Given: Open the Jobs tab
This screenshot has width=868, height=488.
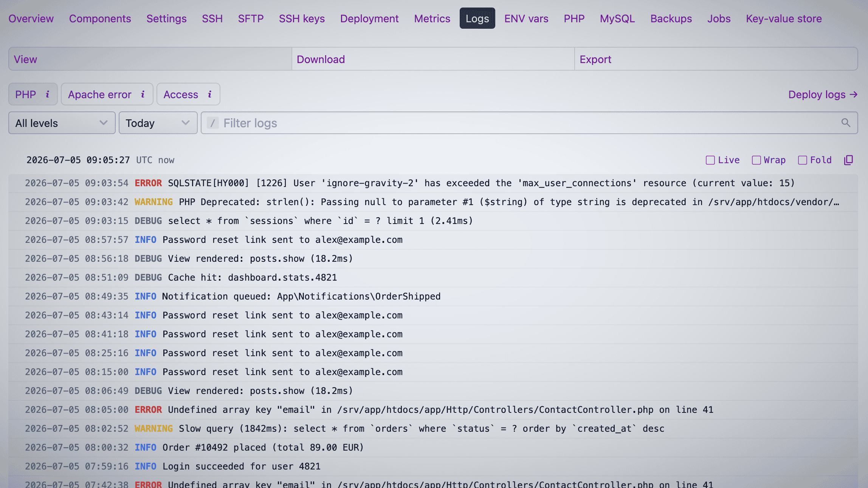Looking at the screenshot, I should 719,19.
